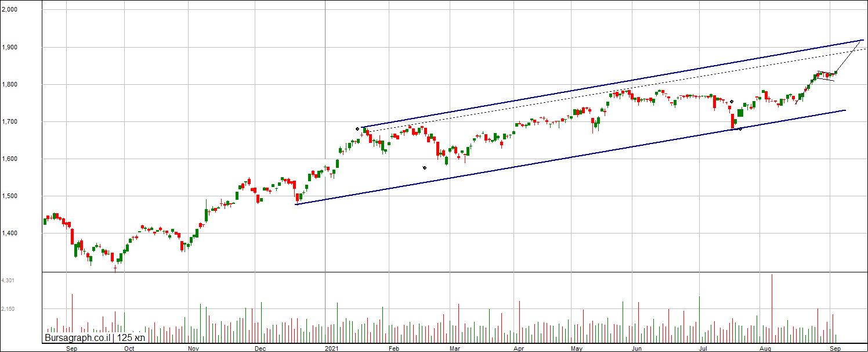The width and height of the screenshot is (868, 352).
Task: Click the 1,600 price axis label
Action: [x=10, y=159]
